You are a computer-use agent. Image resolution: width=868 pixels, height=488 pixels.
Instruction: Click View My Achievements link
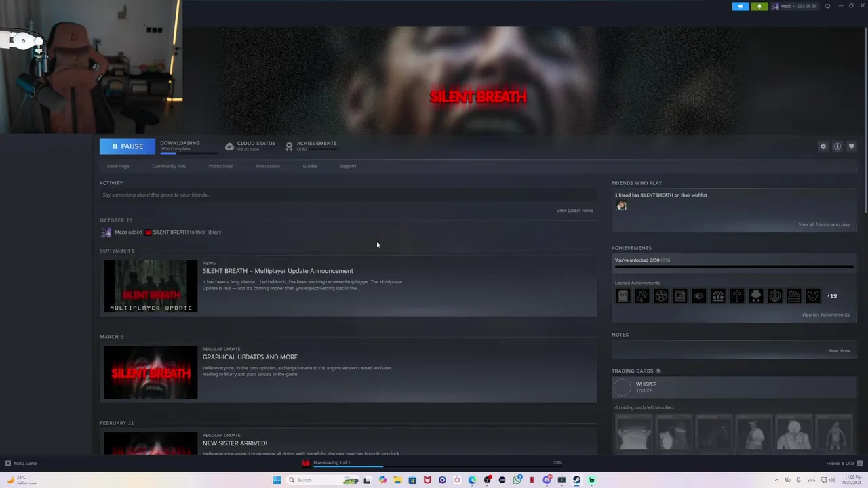click(x=825, y=314)
